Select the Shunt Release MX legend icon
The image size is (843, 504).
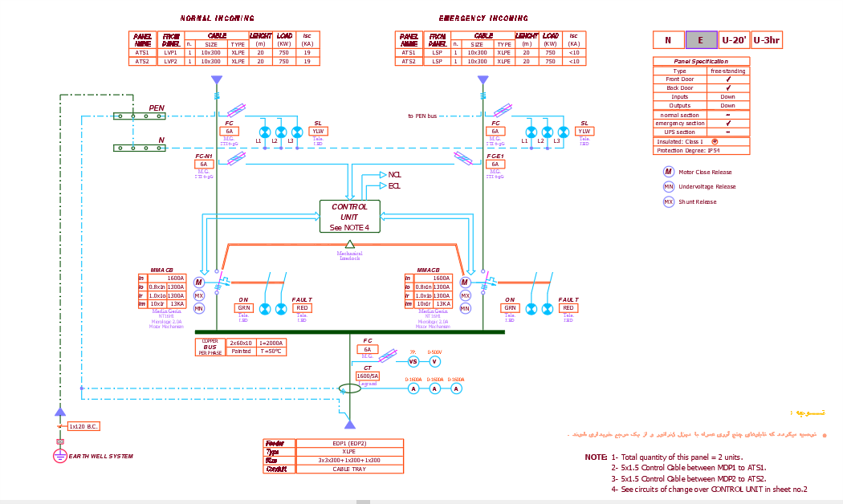[x=668, y=202]
